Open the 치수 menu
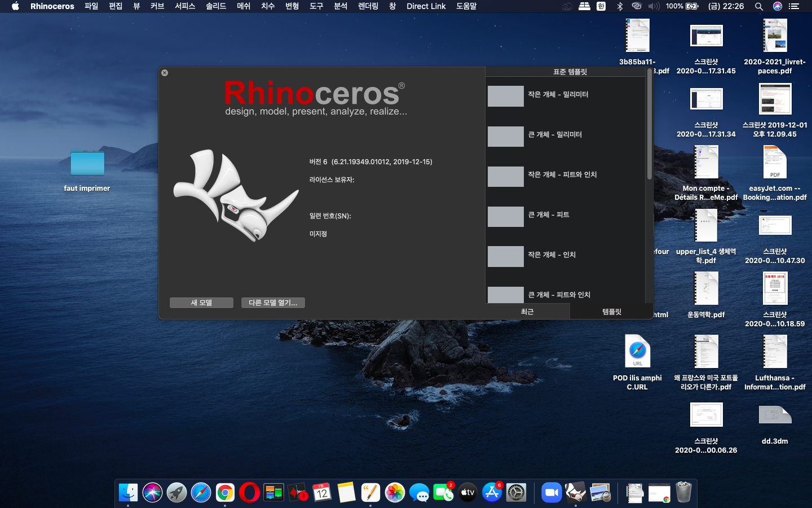812x508 pixels. pos(268,6)
